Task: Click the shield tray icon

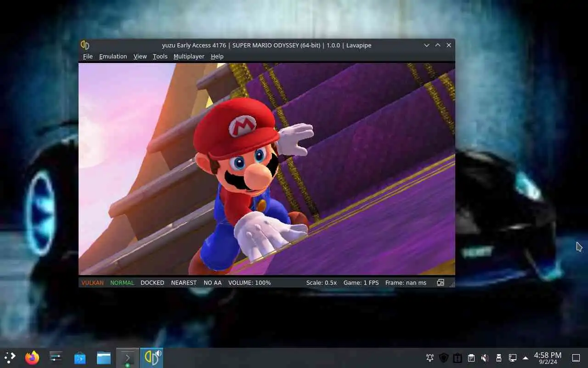Action: tap(444, 358)
